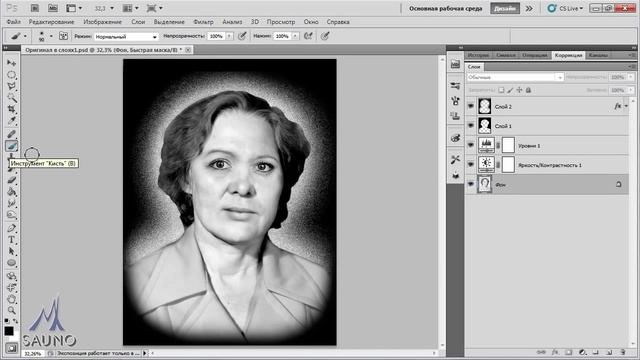Select the Brush tool in toolbox
The image size is (640, 360).
tap(11, 146)
